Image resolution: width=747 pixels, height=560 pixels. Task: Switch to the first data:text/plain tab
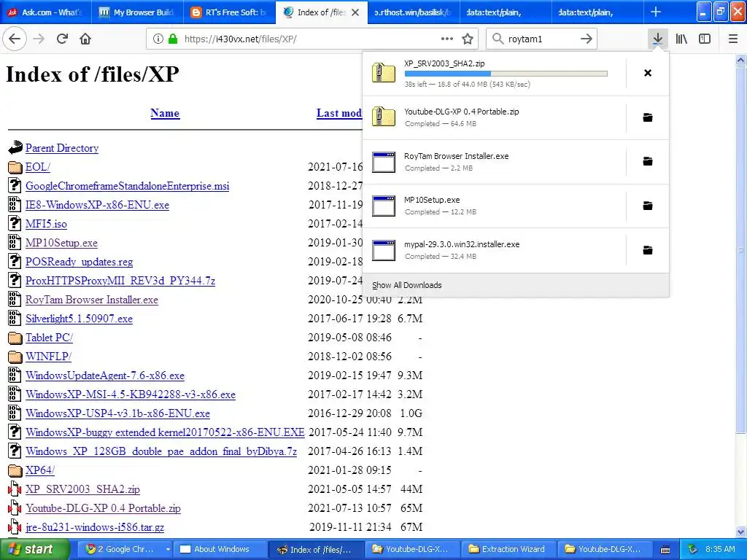(x=505, y=12)
